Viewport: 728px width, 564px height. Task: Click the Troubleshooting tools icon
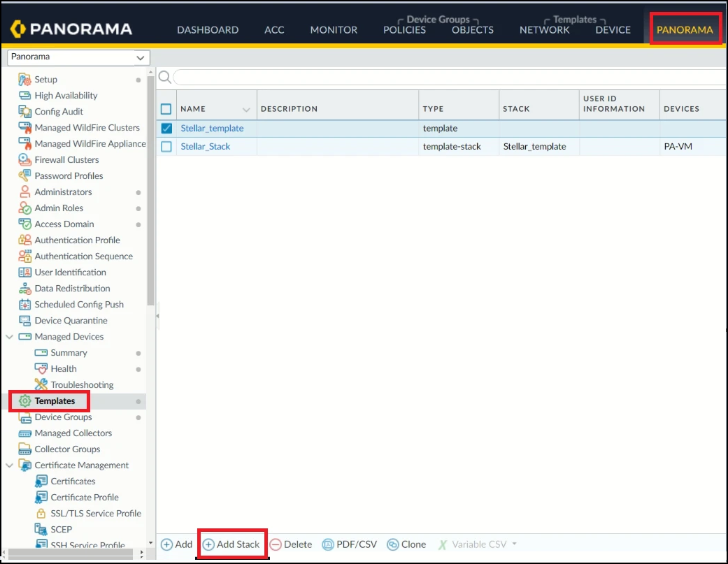pyautogui.click(x=41, y=385)
